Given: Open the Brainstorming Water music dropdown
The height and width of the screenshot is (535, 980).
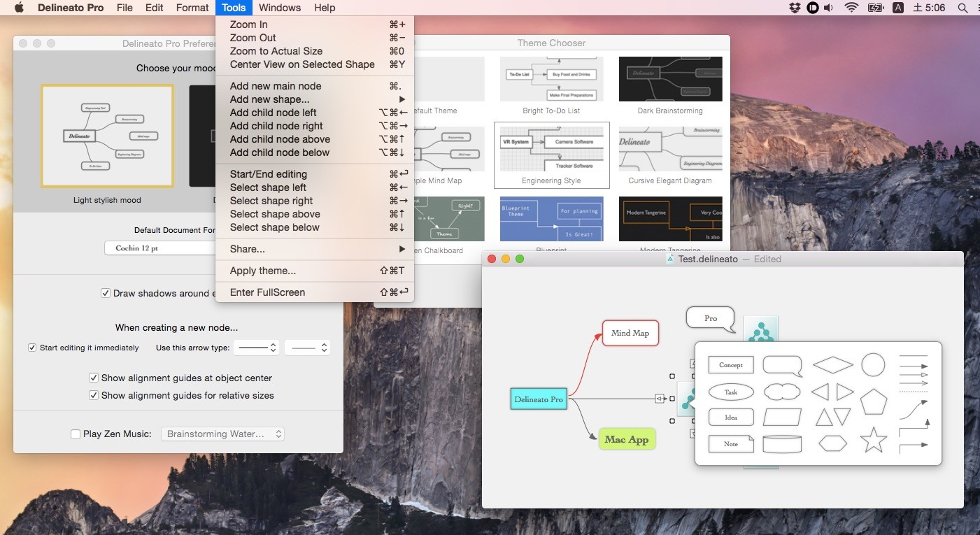Looking at the screenshot, I should point(223,434).
